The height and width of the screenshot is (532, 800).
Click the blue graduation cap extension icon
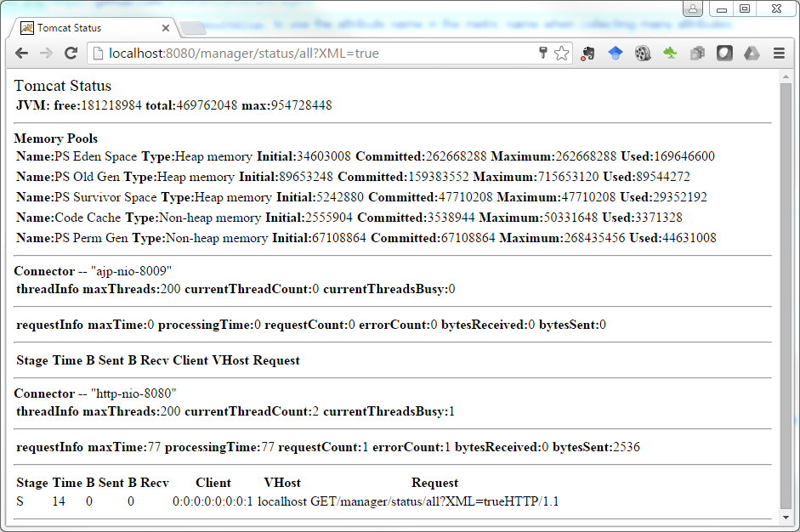pyautogui.click(x=616, y=53)
